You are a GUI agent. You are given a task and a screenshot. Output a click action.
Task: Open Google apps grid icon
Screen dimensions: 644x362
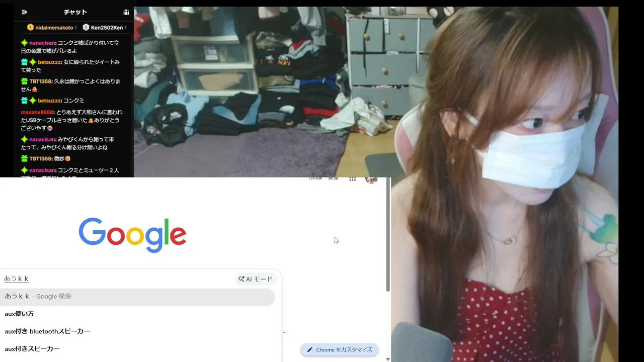tap(353, 178)
